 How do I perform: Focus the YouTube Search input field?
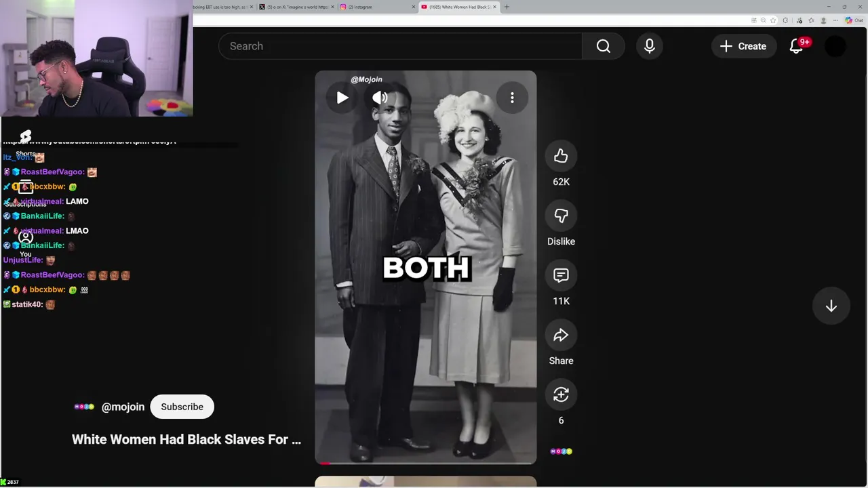click(400, 46)
